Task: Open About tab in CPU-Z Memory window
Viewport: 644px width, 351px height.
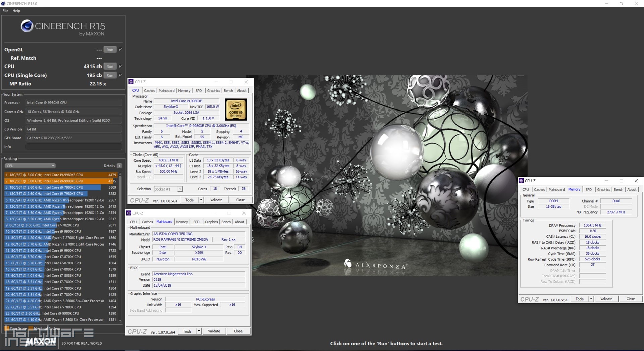Action: pyautogui.click(x=632, y=190)
